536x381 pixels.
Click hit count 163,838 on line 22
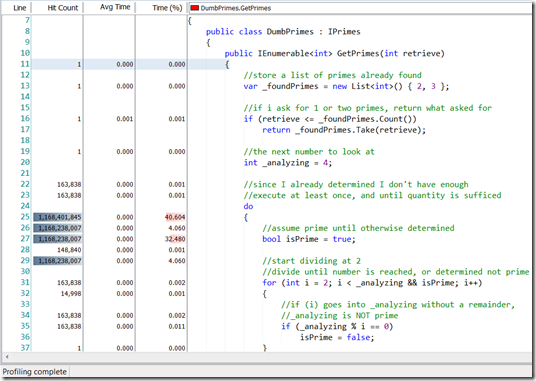pyautogui.click(x=69, y=185)
